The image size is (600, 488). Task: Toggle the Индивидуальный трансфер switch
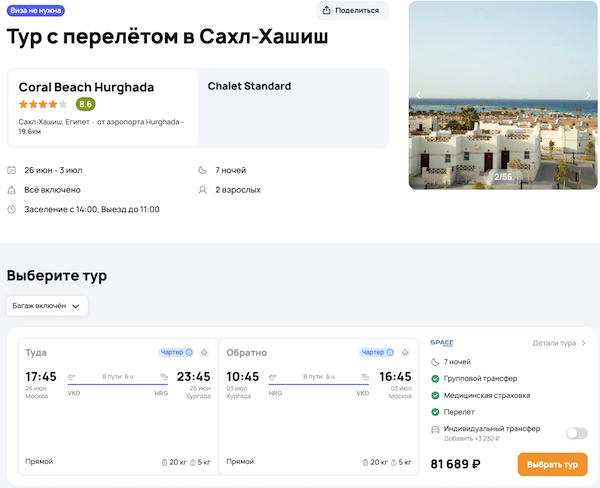576,433
